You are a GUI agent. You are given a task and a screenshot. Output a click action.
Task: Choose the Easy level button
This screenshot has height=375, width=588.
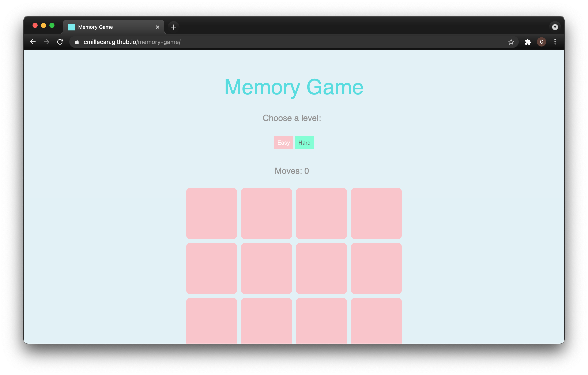pos(283,142)
